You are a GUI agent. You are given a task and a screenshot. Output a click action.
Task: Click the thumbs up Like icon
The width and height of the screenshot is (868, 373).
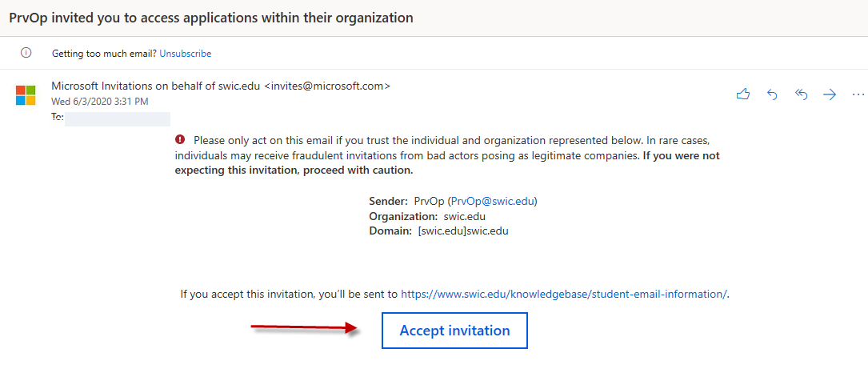coord(742,94)
